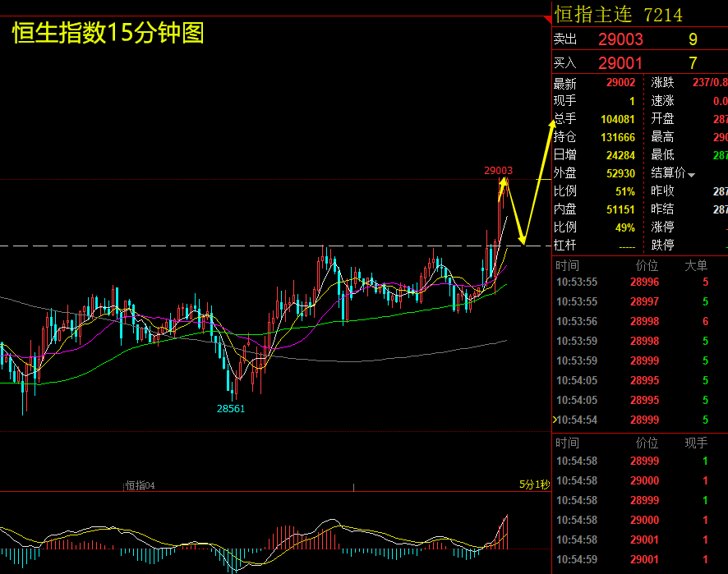Select the 卖出 volume 9

(693, 39)
